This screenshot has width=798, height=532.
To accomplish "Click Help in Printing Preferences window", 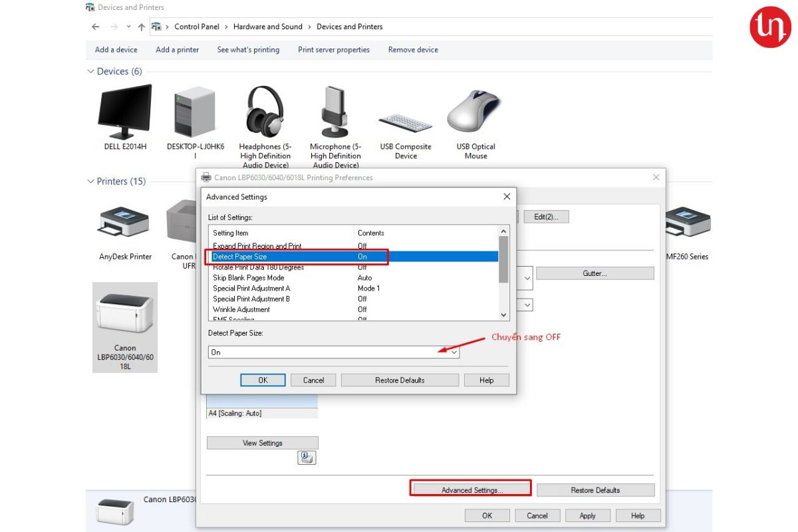I will (x=638, y=515).
